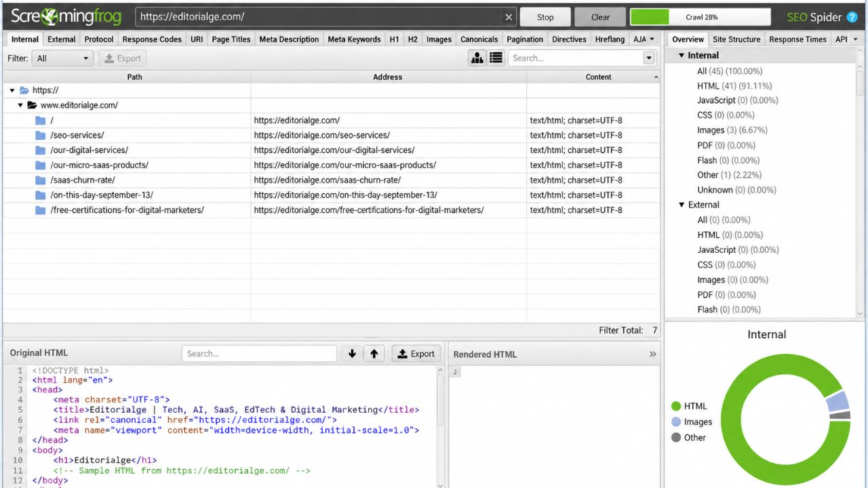Open the Hreflang tab
Screen dimensions: 868x488
[610, 39]
